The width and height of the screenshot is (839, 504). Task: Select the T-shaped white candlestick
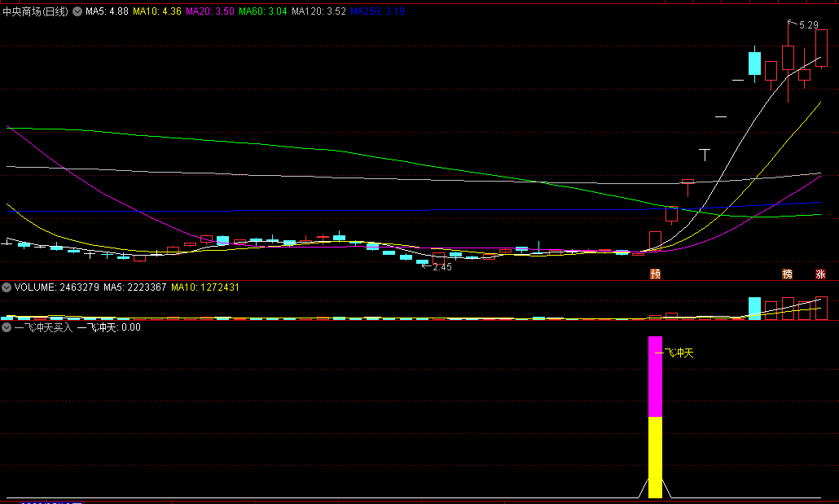point(705,155)
